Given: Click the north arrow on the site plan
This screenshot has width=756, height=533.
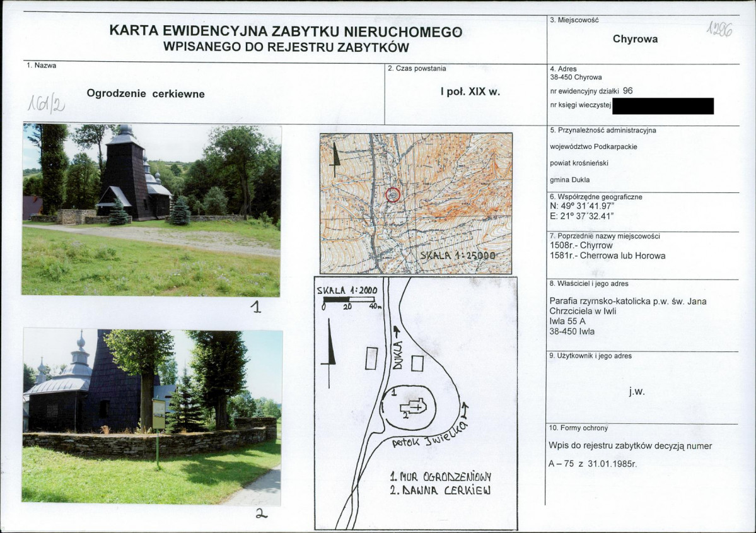Looking at the screenshot, I should click(330, 353).
